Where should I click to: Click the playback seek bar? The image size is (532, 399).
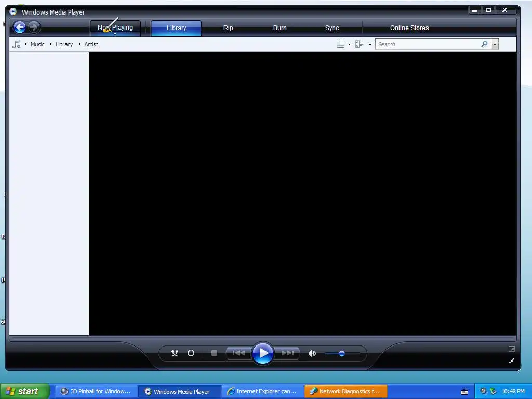pos(262,338)
